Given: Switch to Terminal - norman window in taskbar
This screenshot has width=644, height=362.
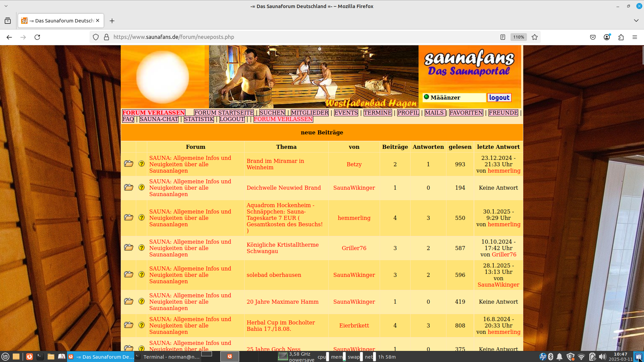Looking at the screenshot, I should pyautogui.click(x=168, y=357).
